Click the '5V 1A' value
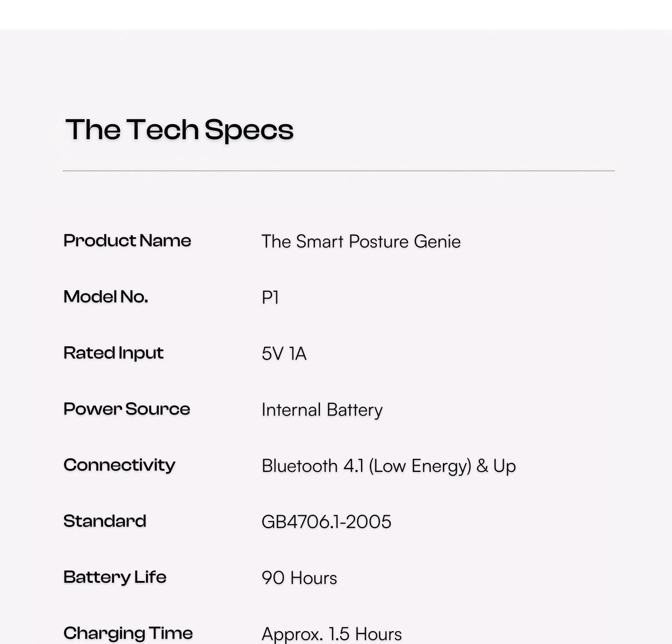 [x=284, y=354]
